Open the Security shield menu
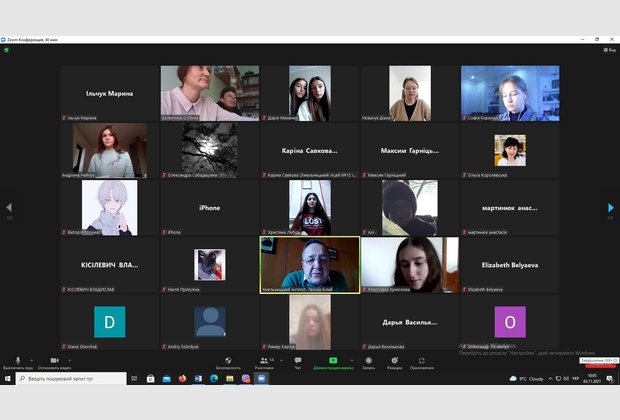 [228, 363]
